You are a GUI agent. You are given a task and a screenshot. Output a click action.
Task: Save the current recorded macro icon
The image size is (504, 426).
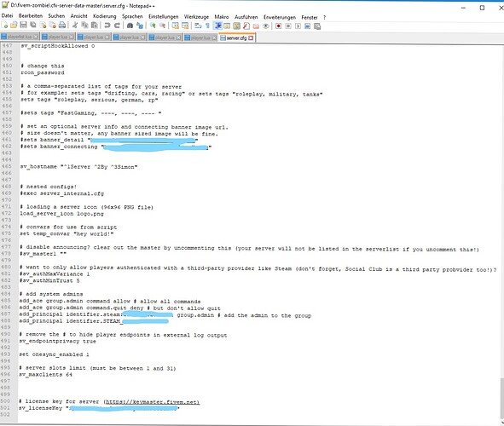point(317,26)
